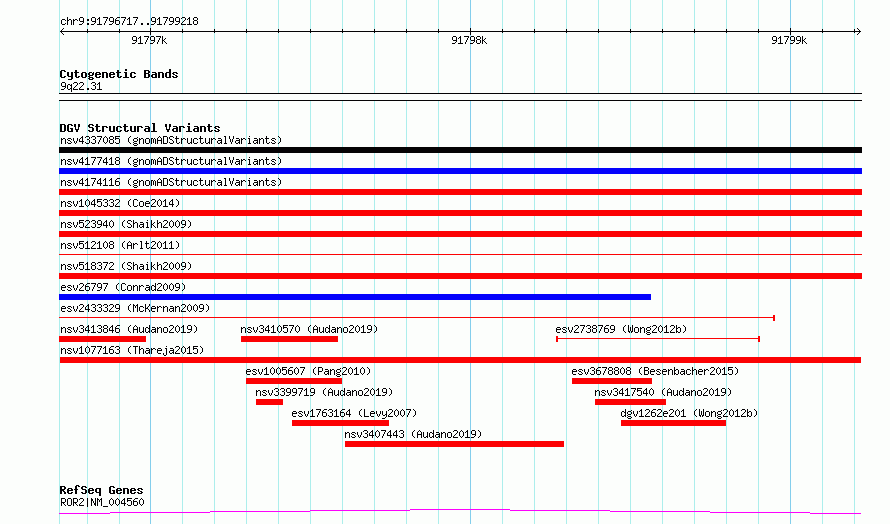The height and width of the screenshot is (524, 890).
Task: Click esv26797 (Conrad2009) variant label
Action: click(123, 287)
